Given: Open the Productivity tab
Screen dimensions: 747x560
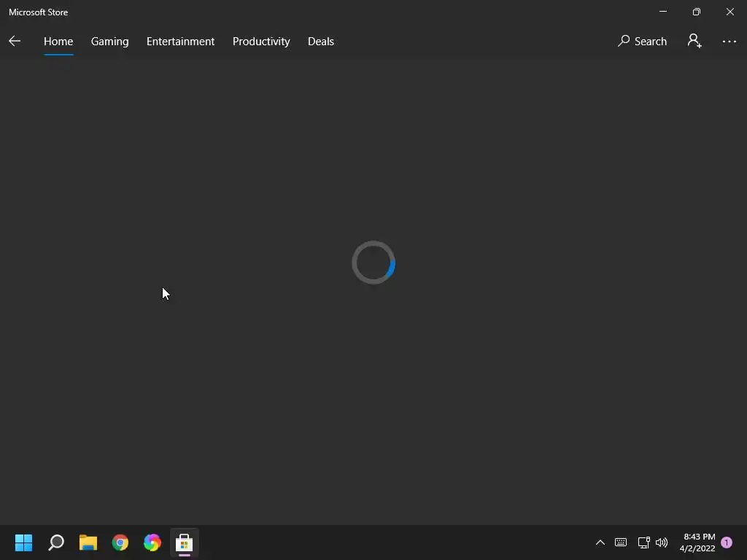Looking at the screenshot, I should (261, 42).
